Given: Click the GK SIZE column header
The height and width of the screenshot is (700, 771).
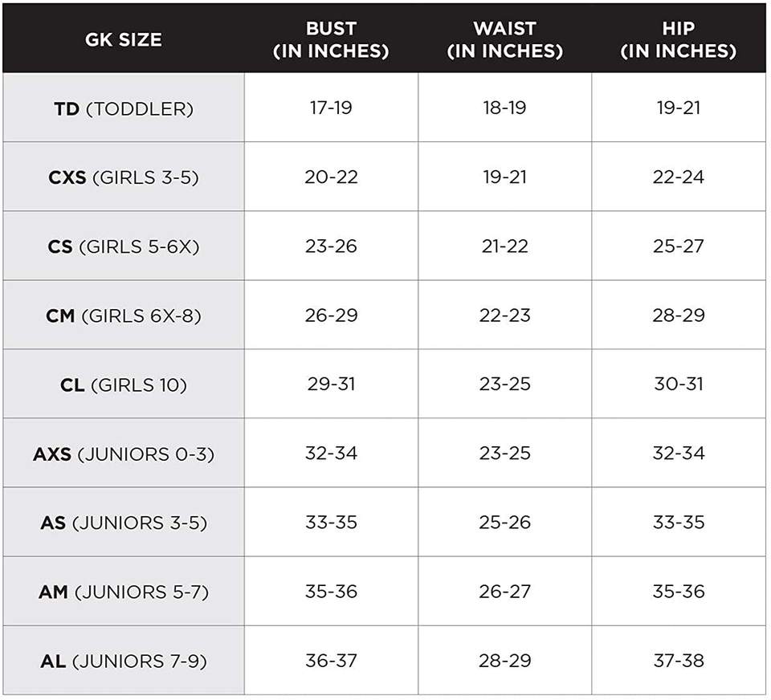Looking at the screenshot, I should click(x=124, y=39).
